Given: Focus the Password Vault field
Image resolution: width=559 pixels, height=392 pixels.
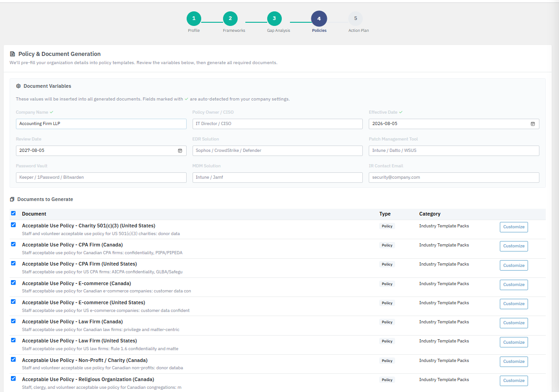Looking at the screenshot, I should (x=101, y=177).
